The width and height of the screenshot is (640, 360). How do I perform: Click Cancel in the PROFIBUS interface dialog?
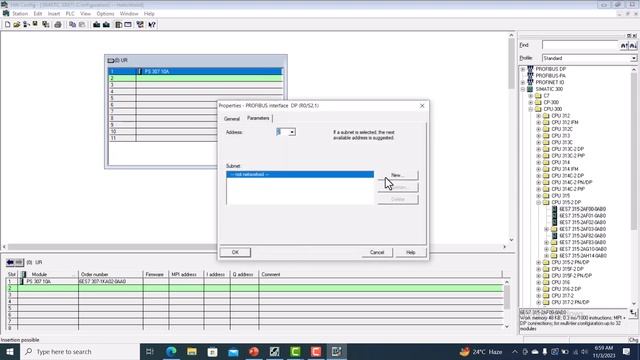click(377, 252)
